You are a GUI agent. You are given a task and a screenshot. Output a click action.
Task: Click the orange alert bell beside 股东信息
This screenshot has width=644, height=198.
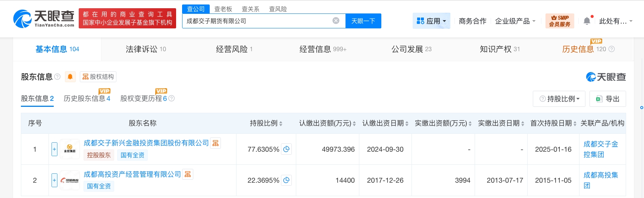click(x=70, y=77)
